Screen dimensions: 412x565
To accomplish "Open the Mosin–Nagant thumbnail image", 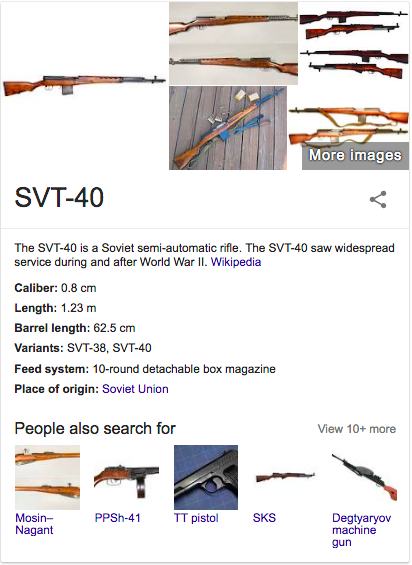I will [47, 477].
